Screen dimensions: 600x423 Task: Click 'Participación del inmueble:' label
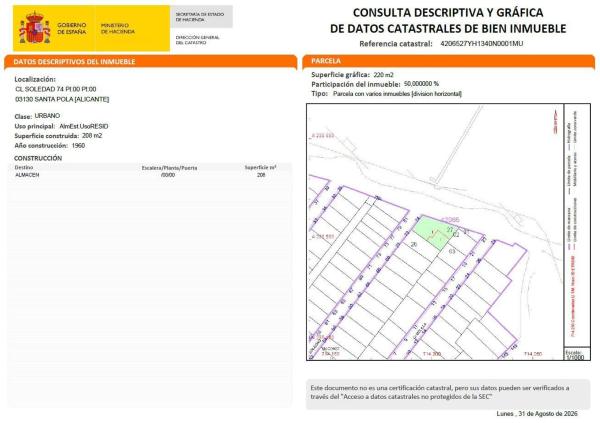[355, 84]
